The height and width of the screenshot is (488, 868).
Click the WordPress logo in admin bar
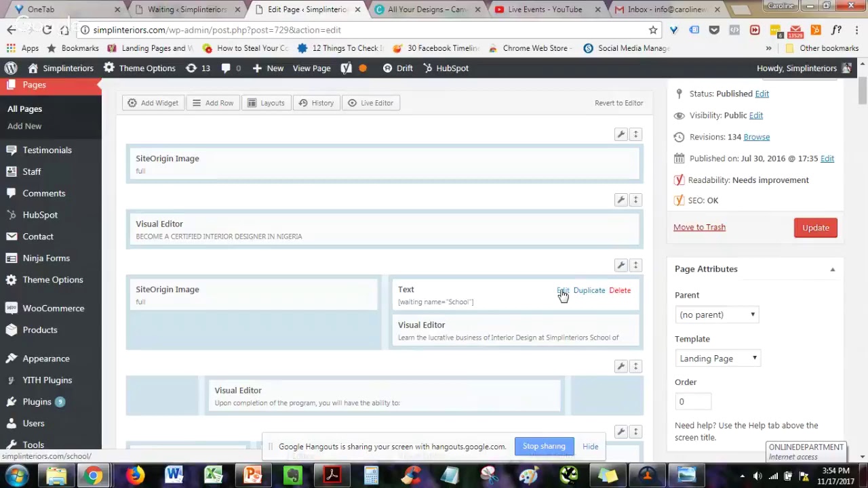tap(11, 68)
